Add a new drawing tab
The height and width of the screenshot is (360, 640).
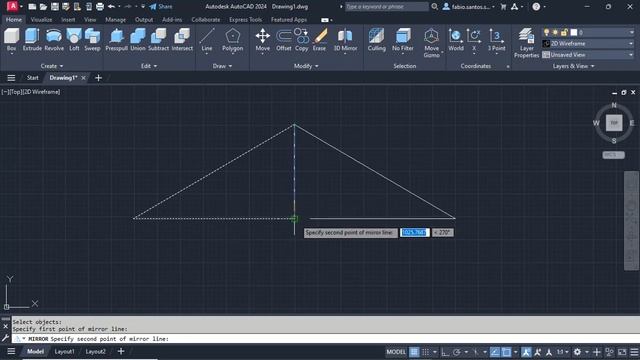(98, 78)
